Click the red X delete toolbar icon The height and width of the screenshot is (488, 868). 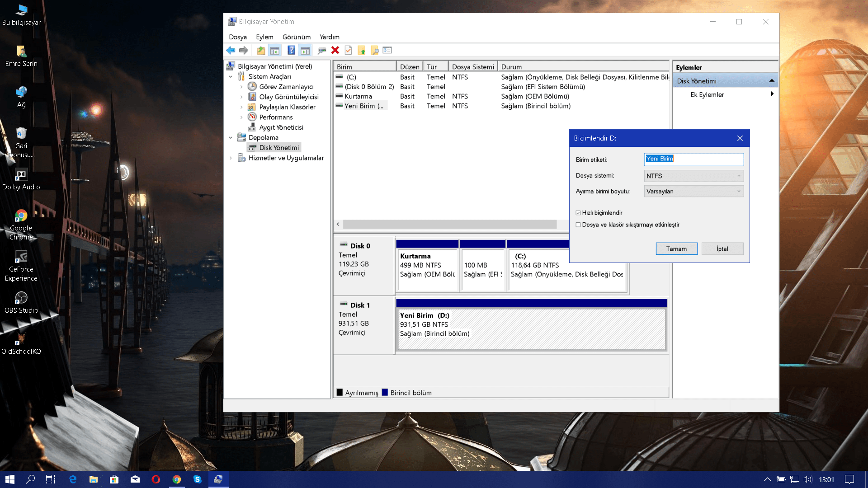335,50
